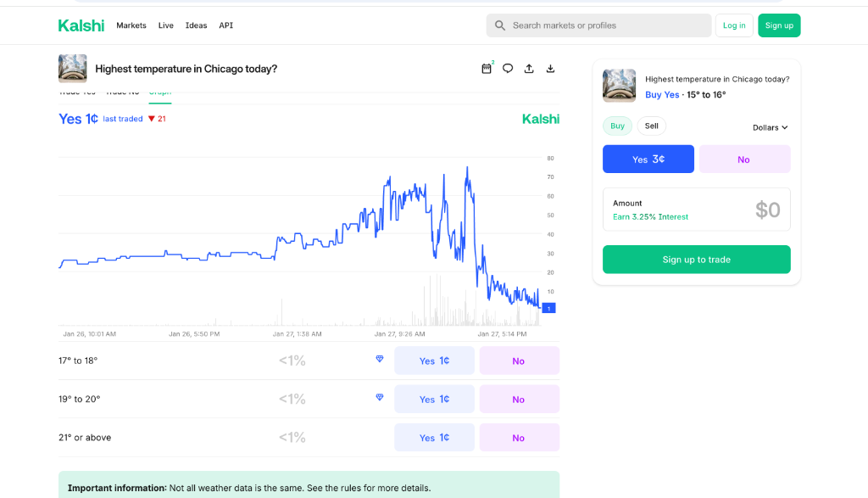Image resolution: width=868 pixels, height=498 pixels.
Task: Click the search magnifier icon
Action: click(499, 25)
